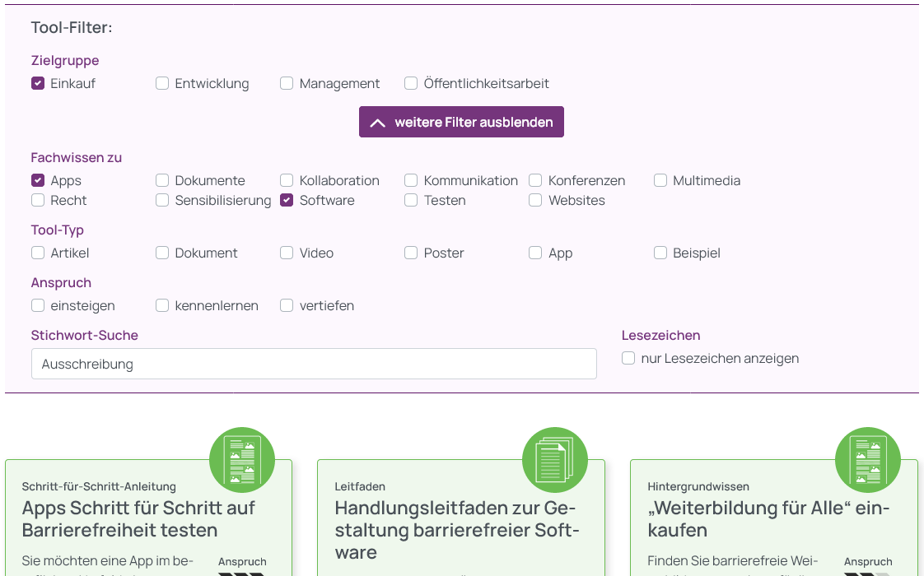924x576 pixels.
Task: Tick the Kommunikation checkbox
Action: click(x=411, y=180)
